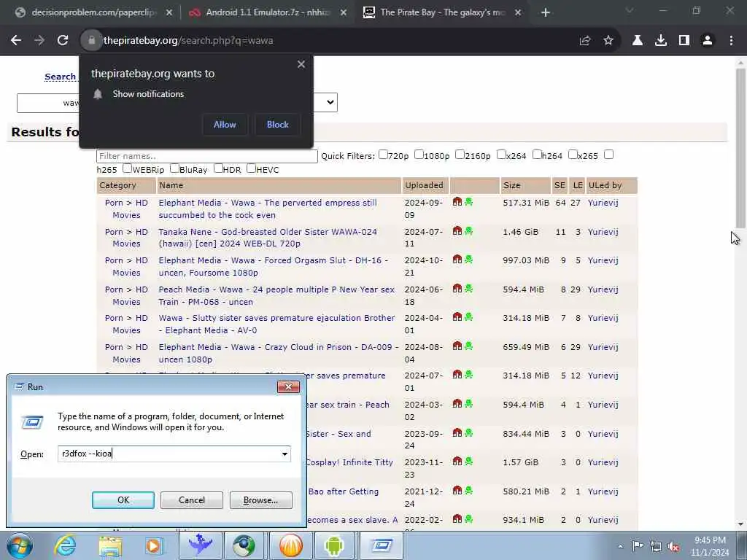Screen dimensions: 747x560
Task: Cancel the Run dialog
Action: click(x=192, y=500)
